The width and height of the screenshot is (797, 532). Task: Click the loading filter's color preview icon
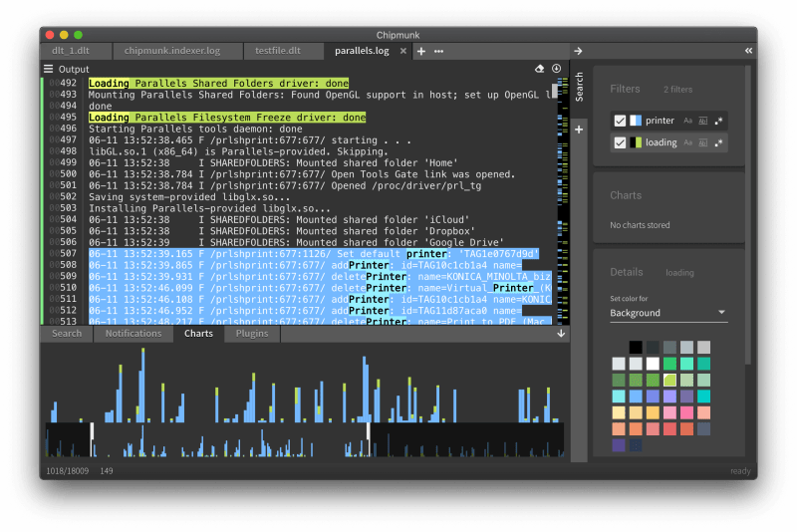(x=636, y=142)
